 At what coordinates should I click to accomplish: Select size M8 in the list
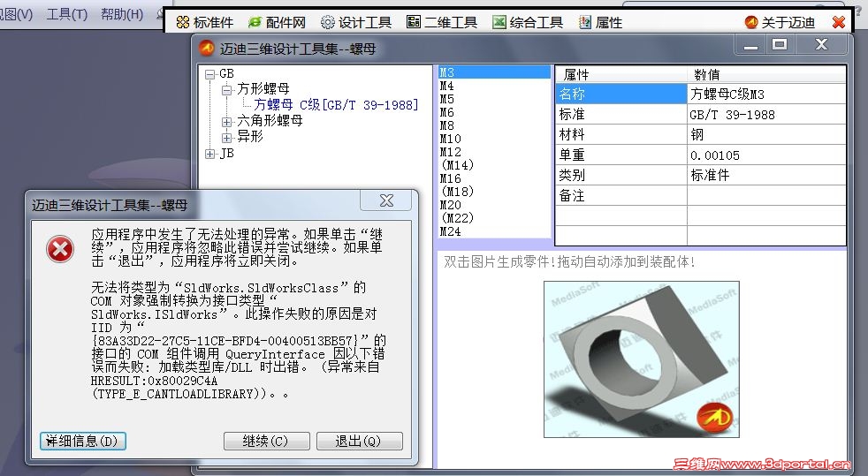[x=494, y=125]
